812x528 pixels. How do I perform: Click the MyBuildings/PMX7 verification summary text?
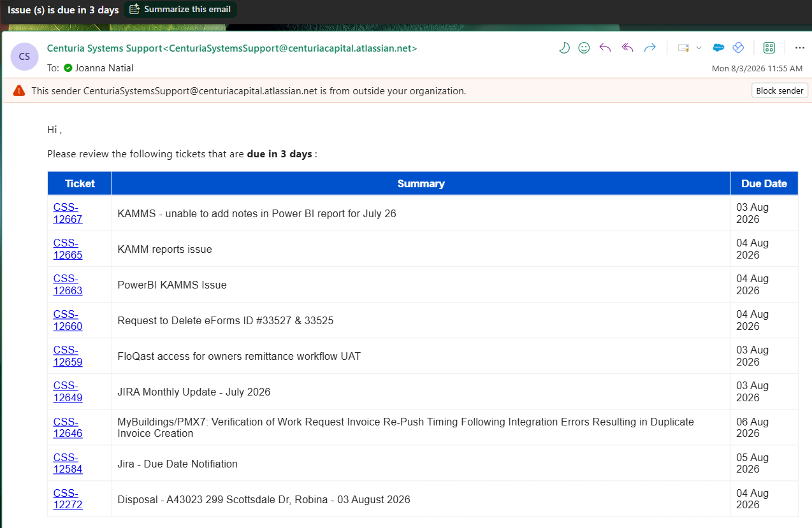pos(405,427)
